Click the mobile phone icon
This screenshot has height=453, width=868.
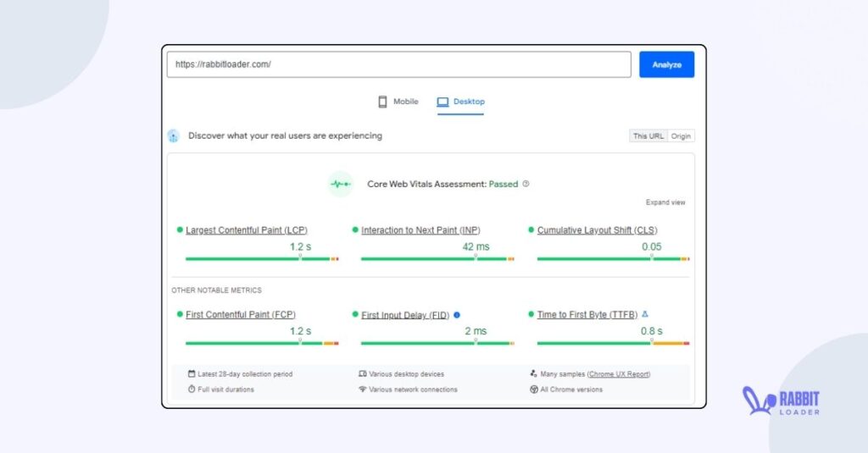point(382,102)
